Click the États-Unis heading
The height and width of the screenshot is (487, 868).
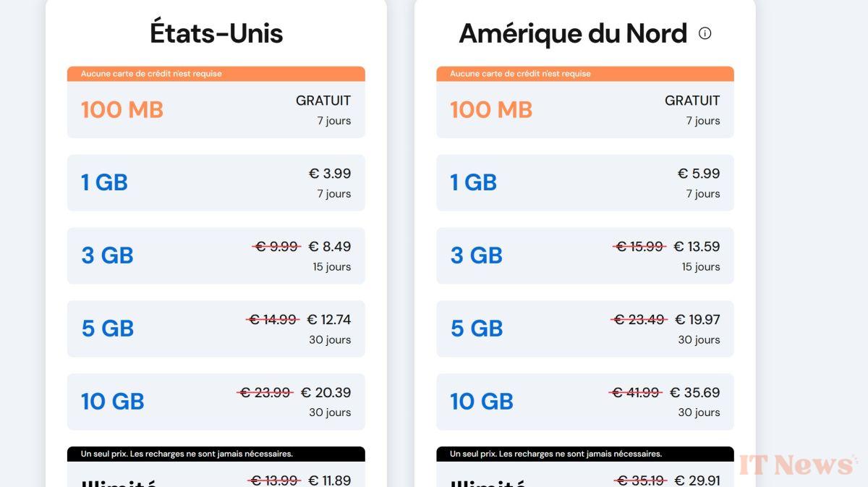[x=216, y=33]
